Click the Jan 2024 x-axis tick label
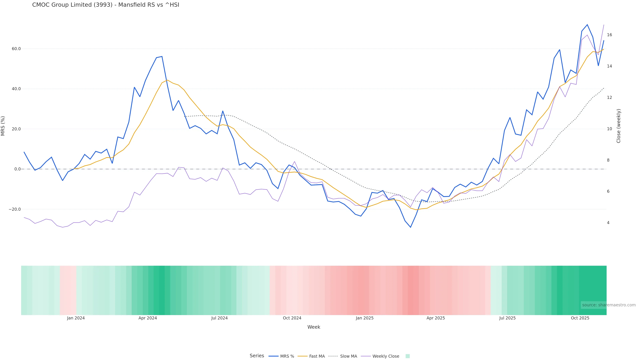 pyautogui.click(x=76, y=318)
